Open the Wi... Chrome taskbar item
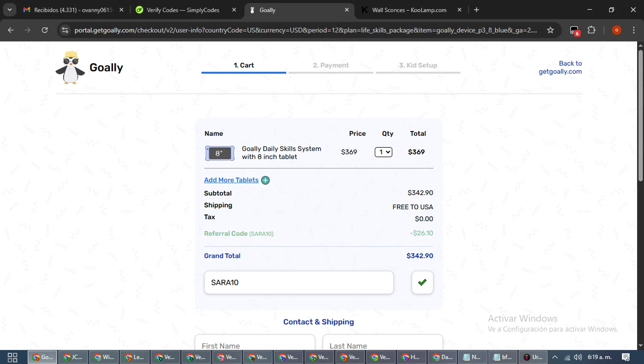The height and width of the screenshot is (364, 644). click(104, 357)
